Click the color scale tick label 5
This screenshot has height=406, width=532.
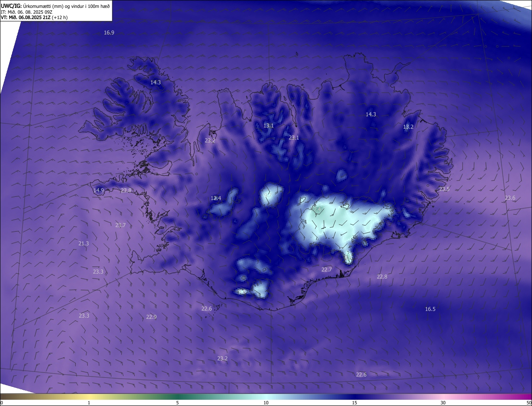tap(177, 403)
